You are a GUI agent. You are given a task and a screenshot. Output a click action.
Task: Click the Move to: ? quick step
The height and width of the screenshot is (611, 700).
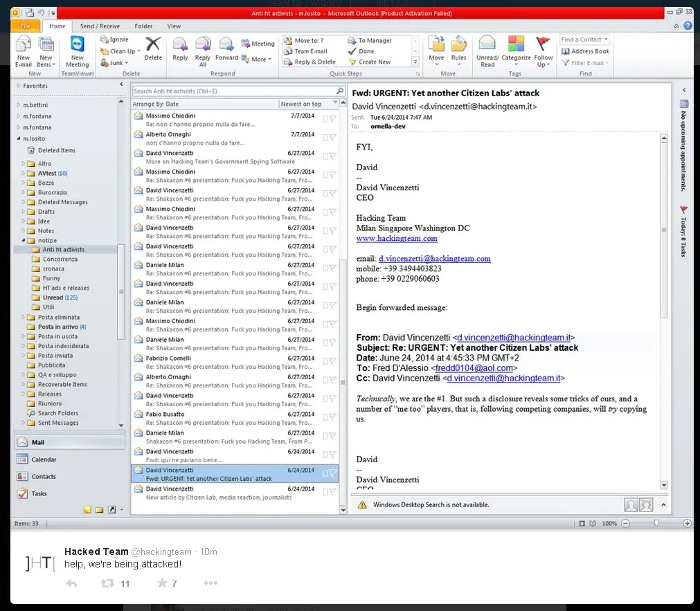(x=303, y=40)
